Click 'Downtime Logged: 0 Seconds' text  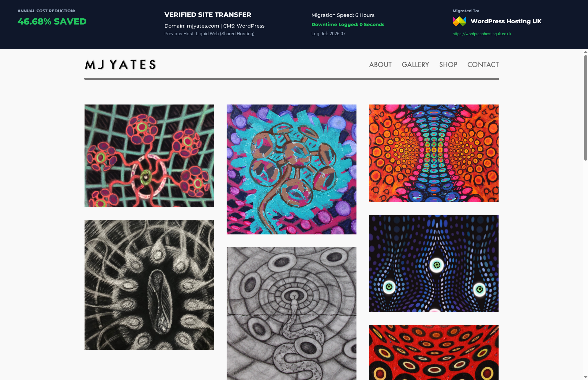(x=348, y=25)
